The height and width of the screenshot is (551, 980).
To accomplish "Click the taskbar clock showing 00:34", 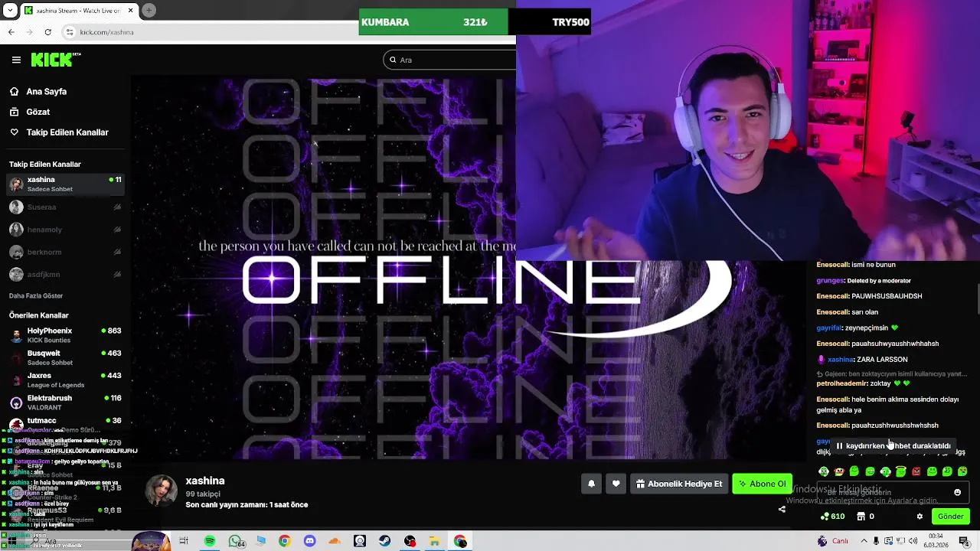I will point(936,541).
